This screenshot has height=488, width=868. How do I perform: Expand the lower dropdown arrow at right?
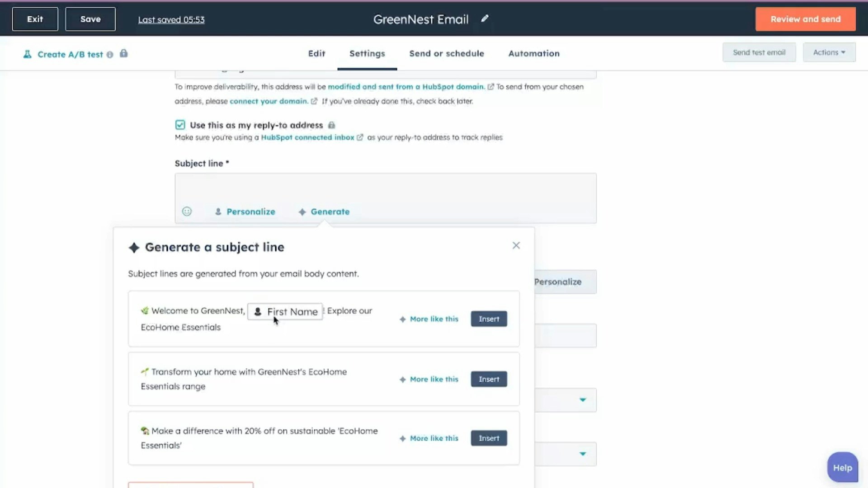583,454
